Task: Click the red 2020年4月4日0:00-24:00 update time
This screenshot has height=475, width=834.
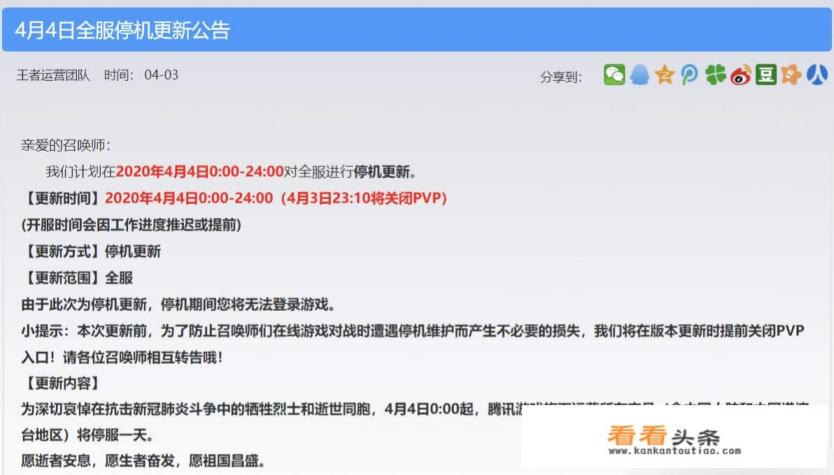Action: 189,198
